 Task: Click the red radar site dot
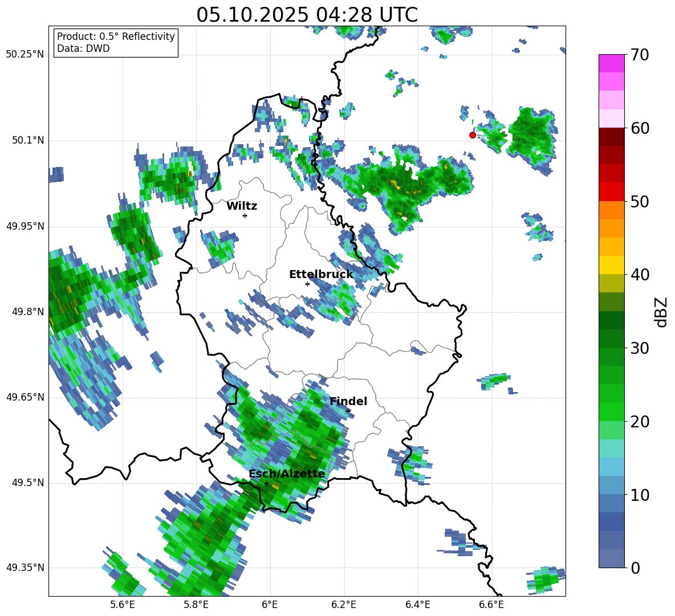[472, 135]
